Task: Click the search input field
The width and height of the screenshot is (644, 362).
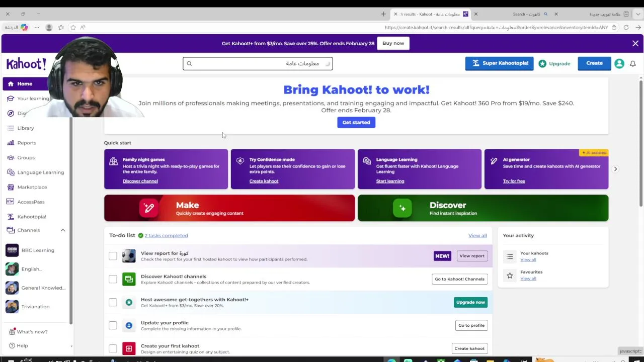Action: tap(258, 63)
